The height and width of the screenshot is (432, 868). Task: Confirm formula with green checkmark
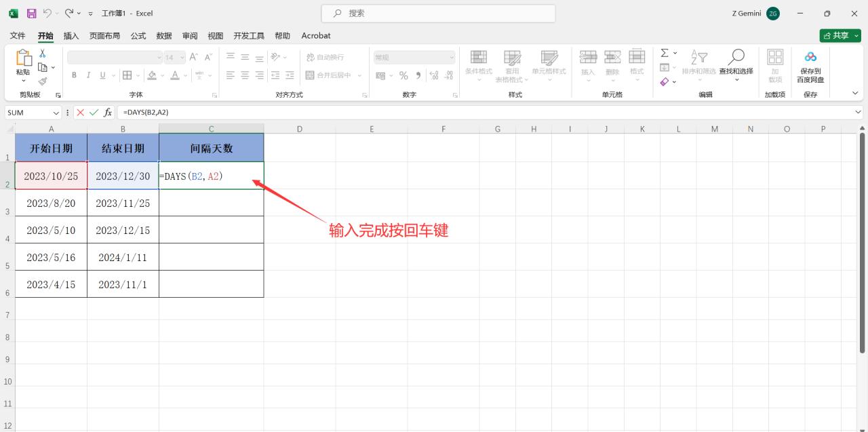[94, 113]
